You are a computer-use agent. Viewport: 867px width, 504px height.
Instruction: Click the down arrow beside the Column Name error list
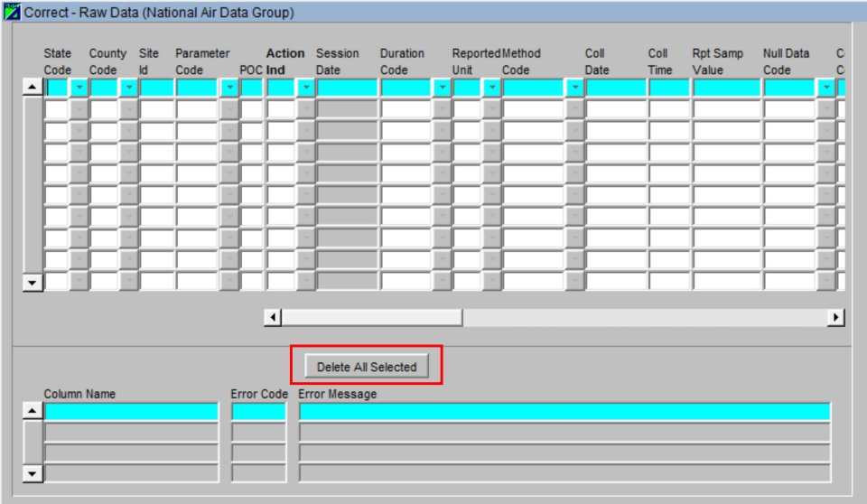click(x=33, y=472)
